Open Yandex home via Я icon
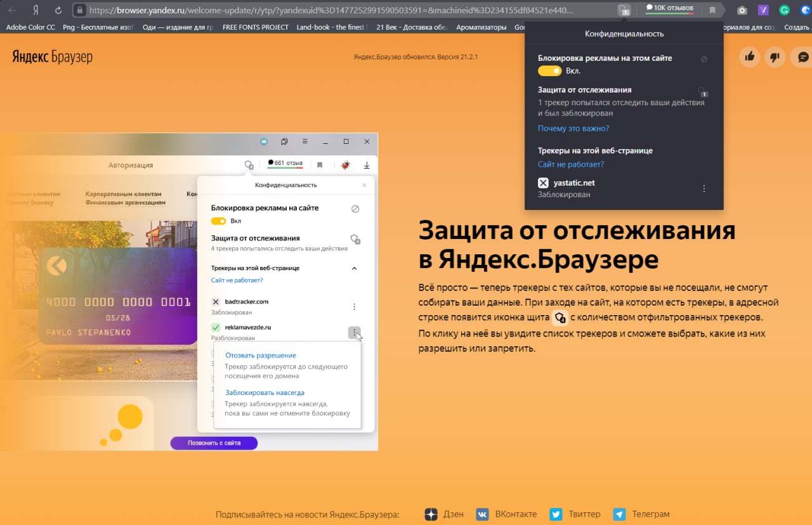812x525 pixels. (x=36, y=10)
